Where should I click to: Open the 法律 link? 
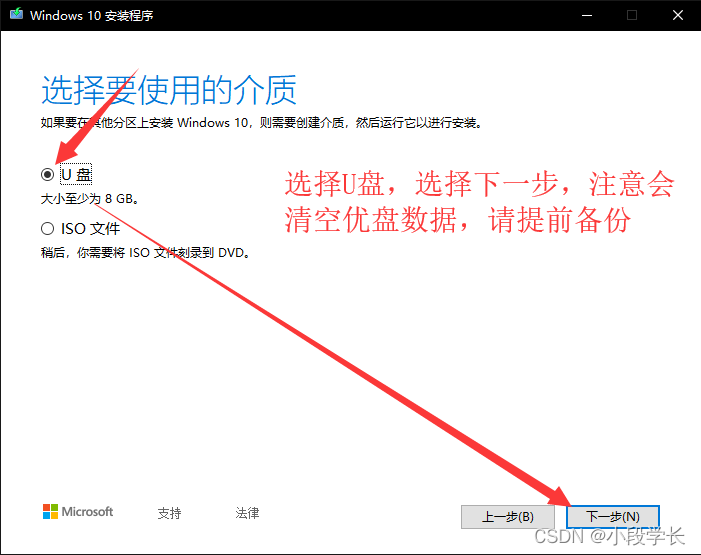click(x=247, y=513)
